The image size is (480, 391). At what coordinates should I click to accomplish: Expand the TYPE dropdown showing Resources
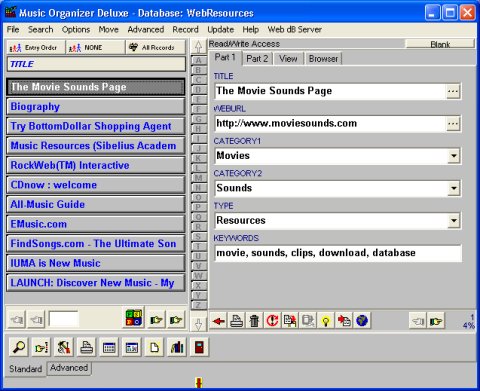pos(453,221)
